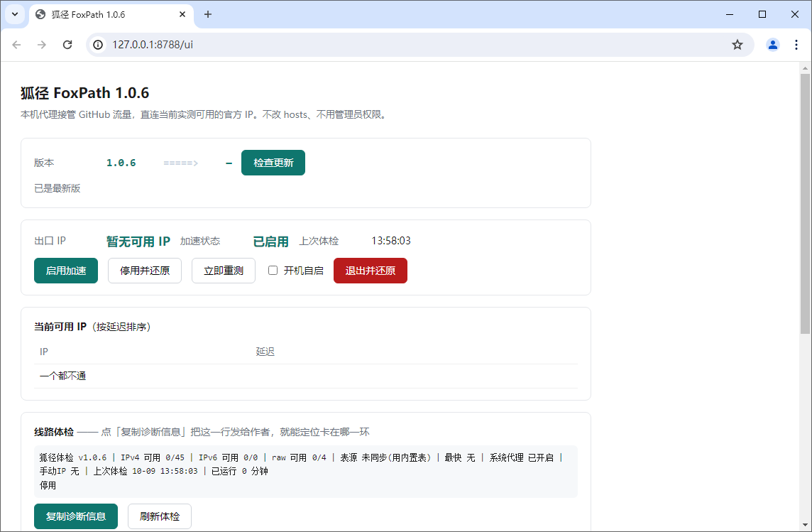This screenshot has width=812, height=532.
Task: Click the =====> arrow text in version row
Action: 181,163
